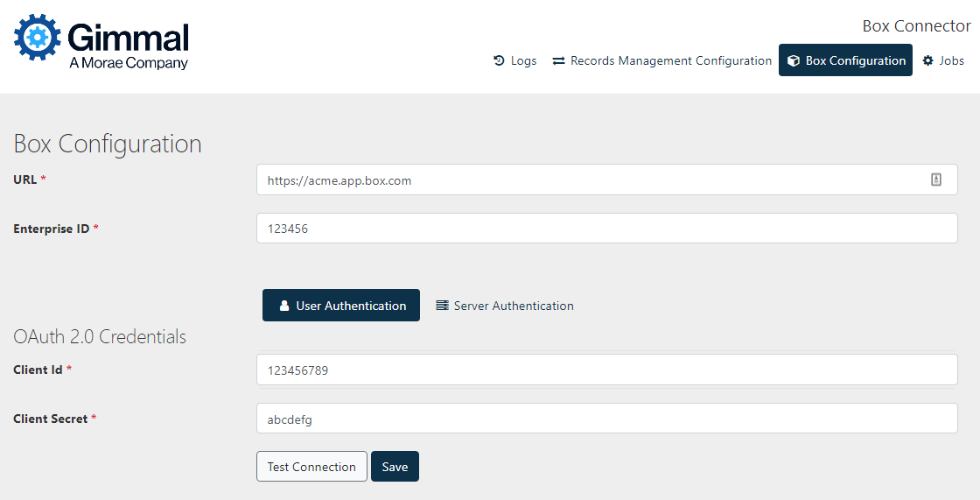Click the Gimmal gear logo
Screen dimensions: 980x500
[x=38, y=37]
